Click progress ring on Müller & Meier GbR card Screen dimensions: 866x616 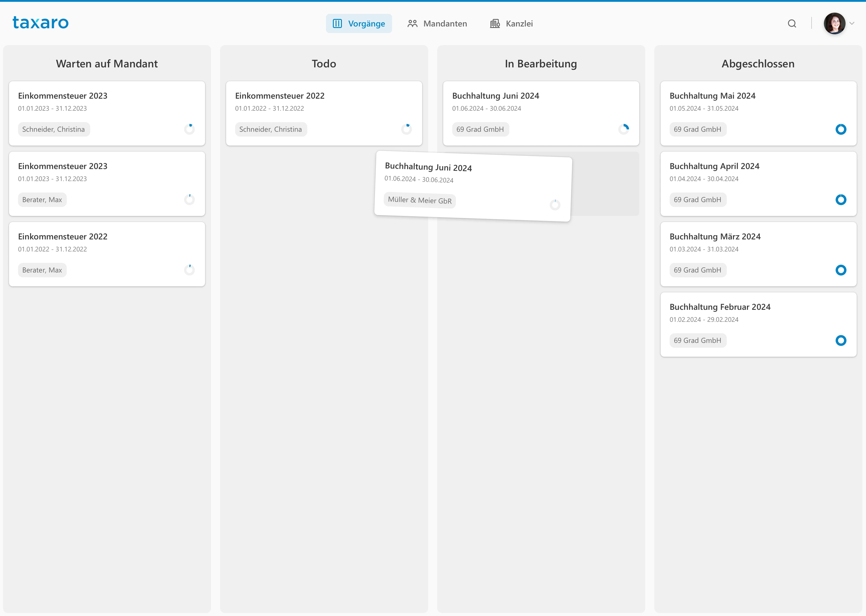coord(555,205)
